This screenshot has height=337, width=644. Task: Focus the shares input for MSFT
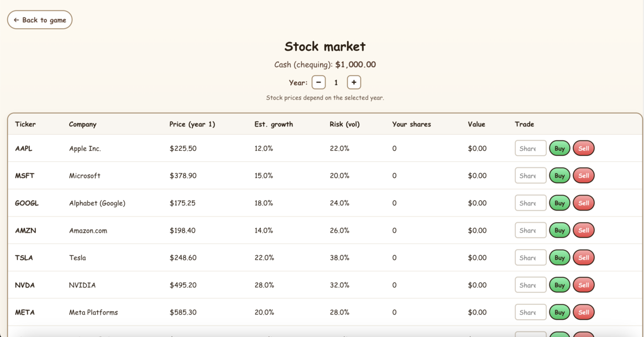coord(530,176)
